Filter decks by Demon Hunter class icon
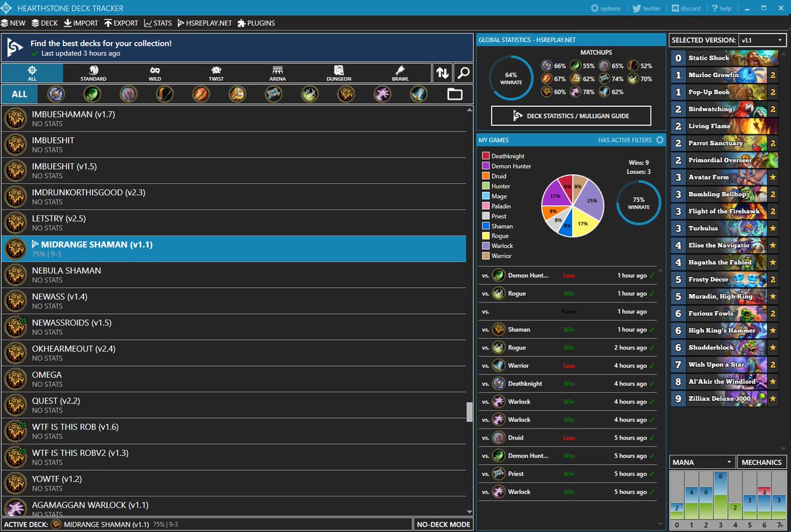Image resolution: width=791 pixels, height=532 pixels. pos(92,94)
